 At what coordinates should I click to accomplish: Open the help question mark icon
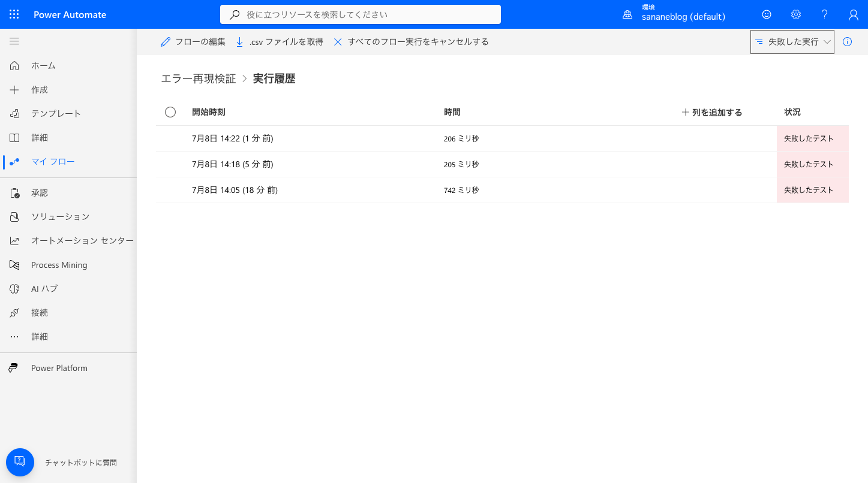pyautogui.click(x=825, y=14)
